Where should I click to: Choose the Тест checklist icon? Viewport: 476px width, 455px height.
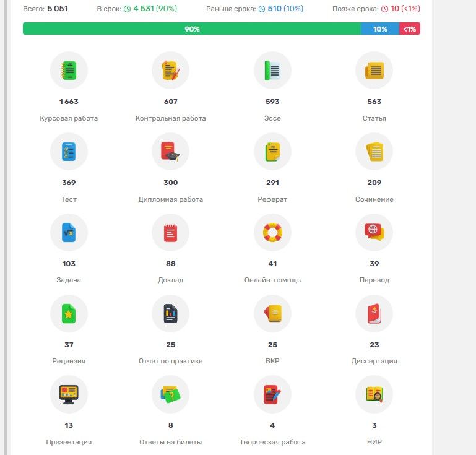click(x=69, y=152)
